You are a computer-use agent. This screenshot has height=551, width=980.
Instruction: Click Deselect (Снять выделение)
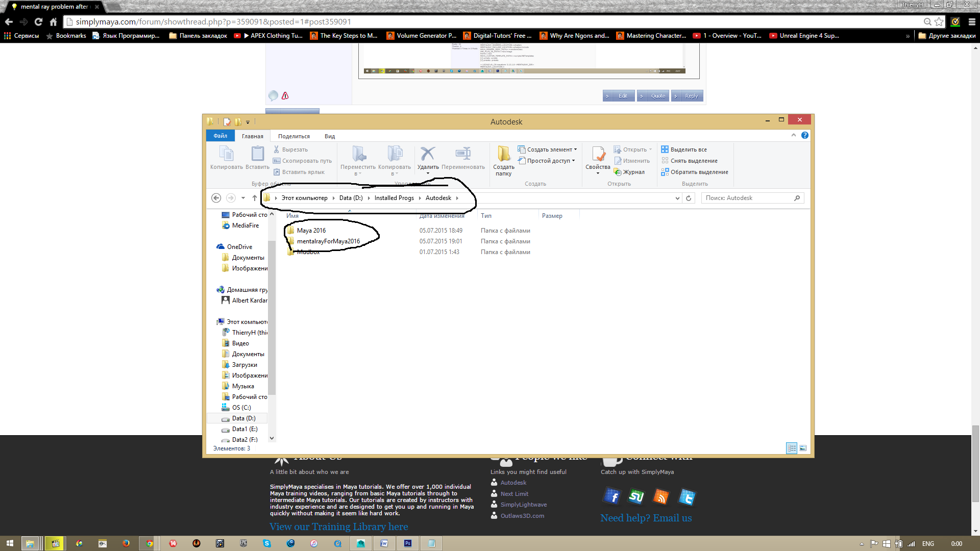point(689,161)
